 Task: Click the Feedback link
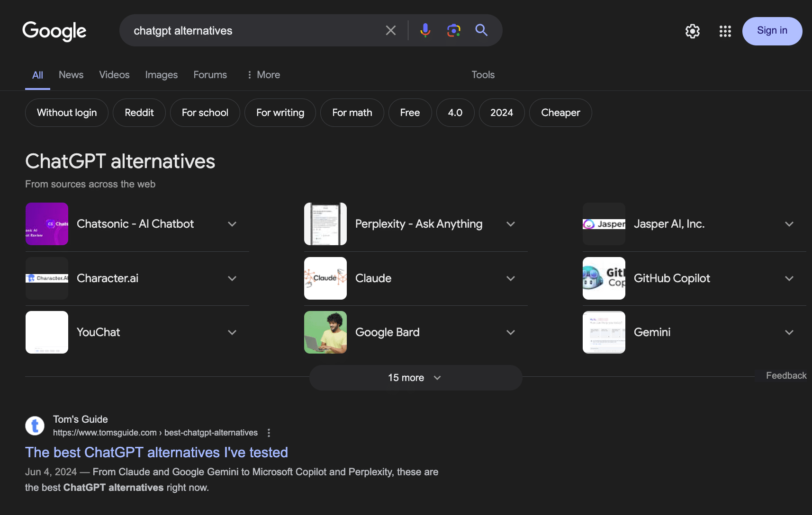click(786, 375)
